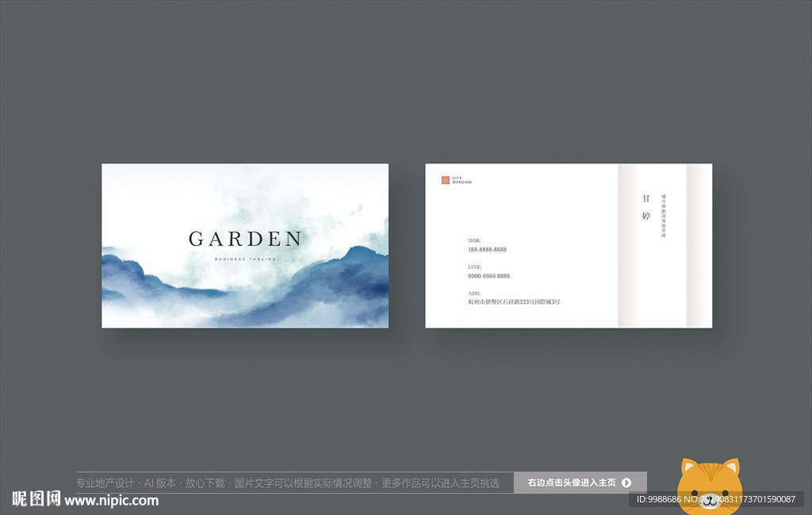This screenshot has width=812, height=515.
Task: Click the BUSINESS TAGLINE subtitle
Action: [x=245, y=259]
